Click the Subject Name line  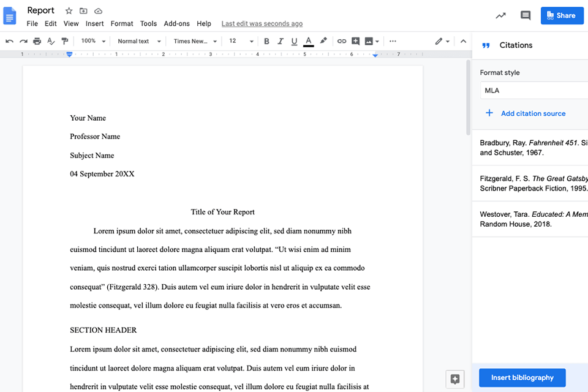92,156
